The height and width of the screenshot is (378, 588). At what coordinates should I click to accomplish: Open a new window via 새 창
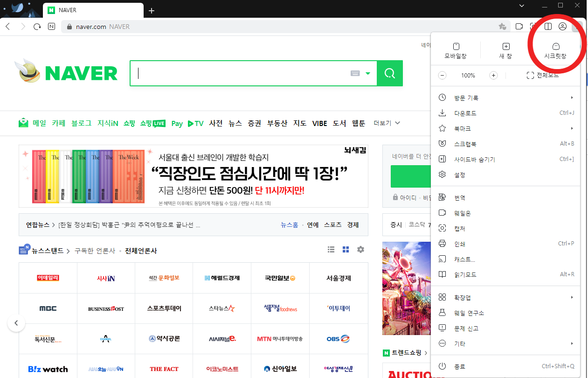click(x=506, y=51)
